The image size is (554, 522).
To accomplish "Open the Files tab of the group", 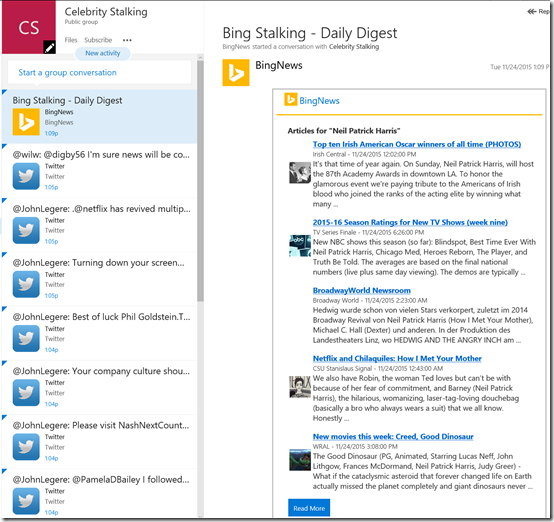I will pyautogui.click(x=71, y=40).
